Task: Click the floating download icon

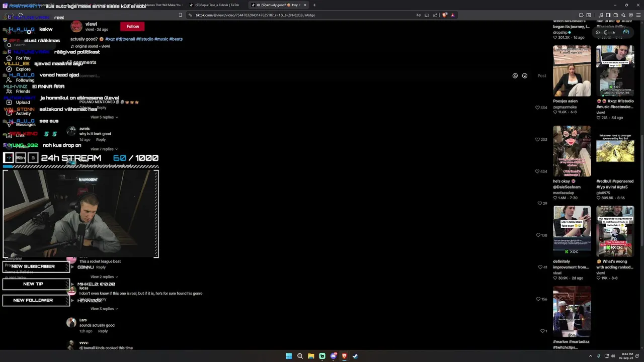Action: click(x=613, y=32)
